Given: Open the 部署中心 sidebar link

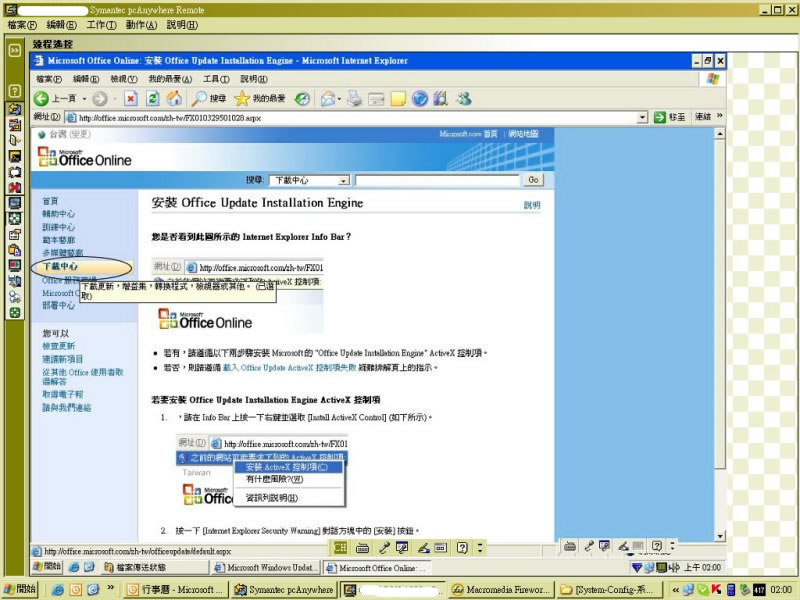Looking at the screenshot, I should 58,305.
